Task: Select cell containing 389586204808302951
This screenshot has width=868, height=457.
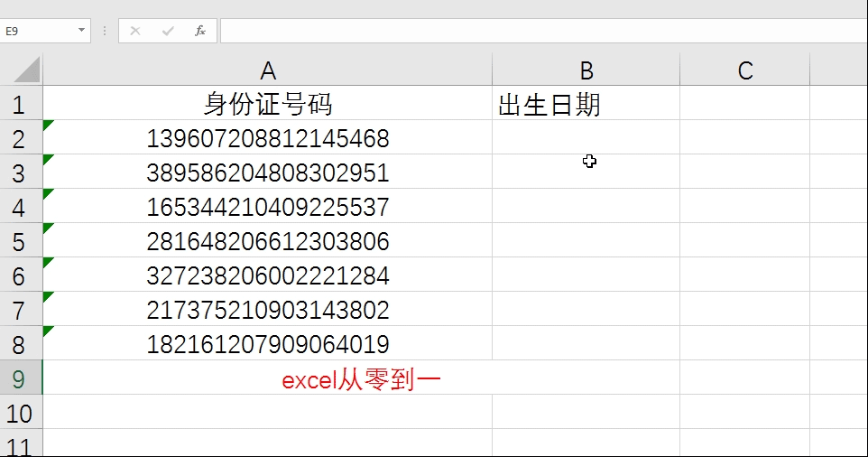Action: [268, 173]
